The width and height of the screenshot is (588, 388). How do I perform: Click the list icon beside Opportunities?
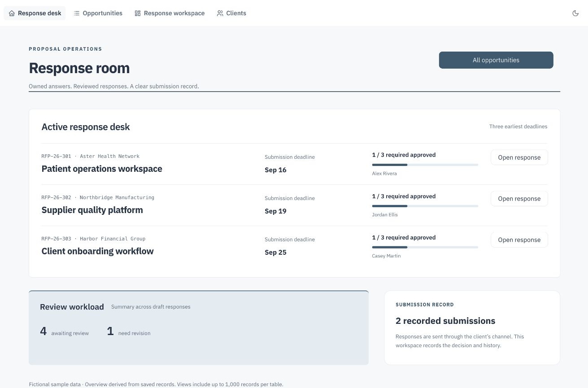click(77, 13)
